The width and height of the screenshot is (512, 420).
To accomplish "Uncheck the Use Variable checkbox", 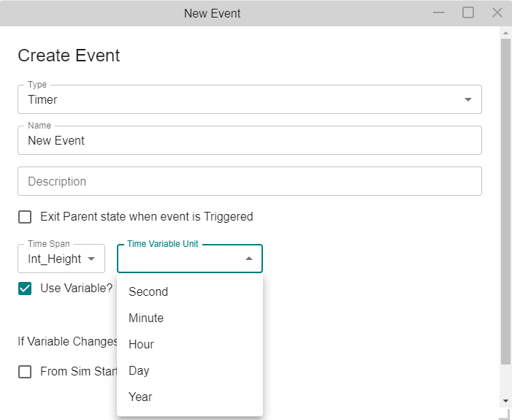I will (25, 289).
